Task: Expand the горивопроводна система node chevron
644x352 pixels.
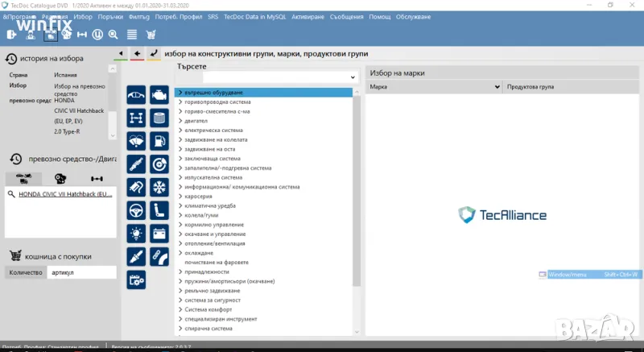Action: point(180,101)
